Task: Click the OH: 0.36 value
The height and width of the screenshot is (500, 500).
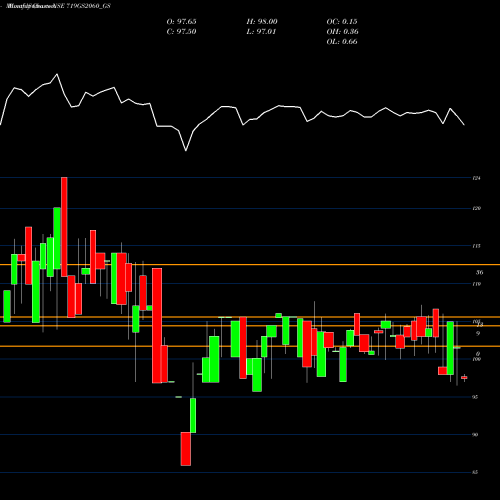Action: click(x=342, y=32)
